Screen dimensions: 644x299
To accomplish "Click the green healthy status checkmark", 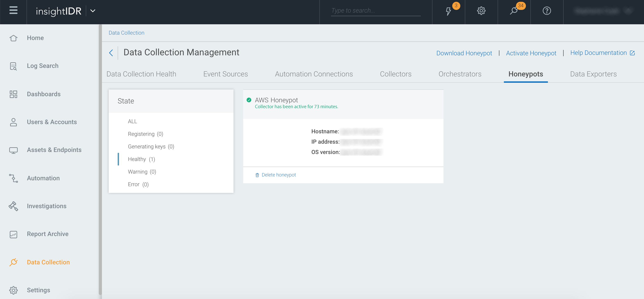I will [249, 100].
